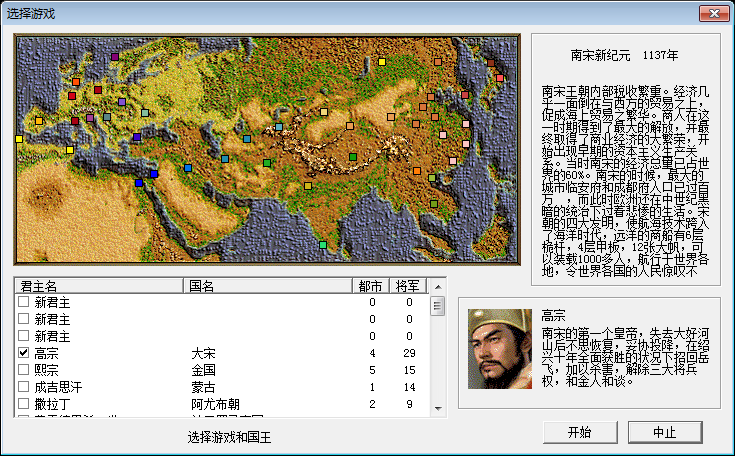Pick the pale mint-green marker in eastern Europe

pos(145,113)
